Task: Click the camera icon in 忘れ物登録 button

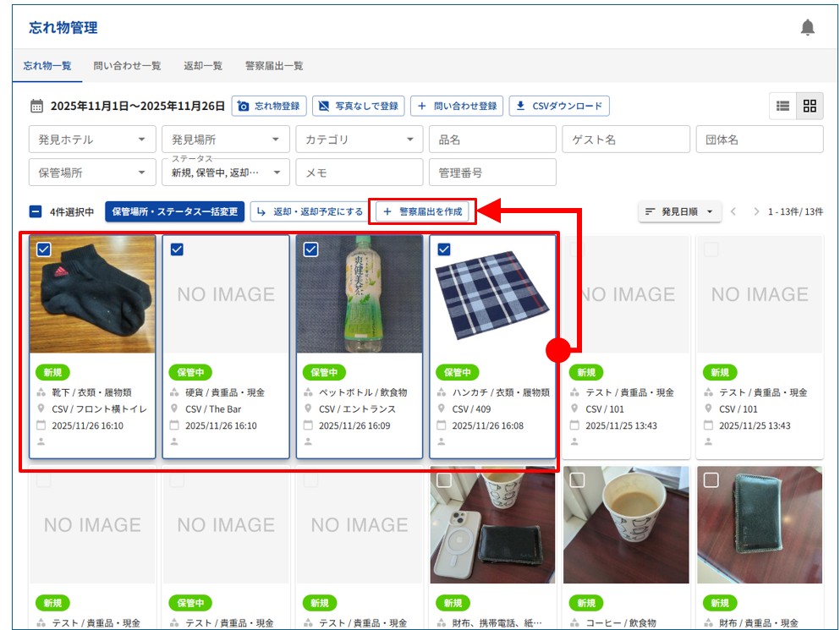Action: tap(244, 106)
